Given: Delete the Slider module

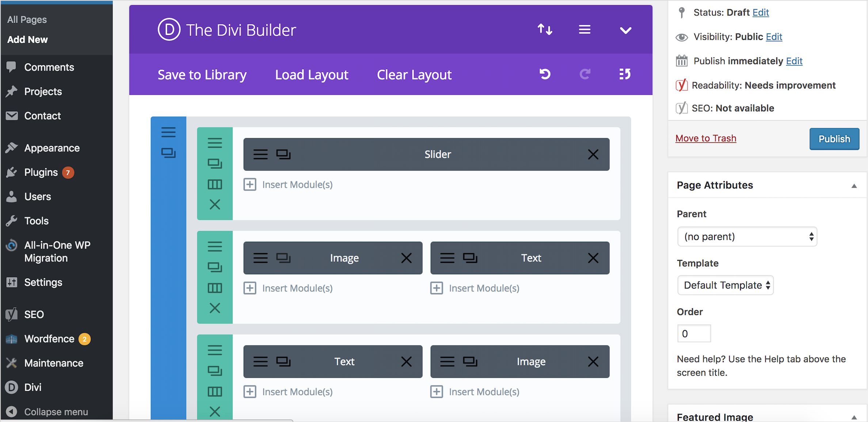Looking at the screenshot, I should pyautogui.click(x=593, y=154).
